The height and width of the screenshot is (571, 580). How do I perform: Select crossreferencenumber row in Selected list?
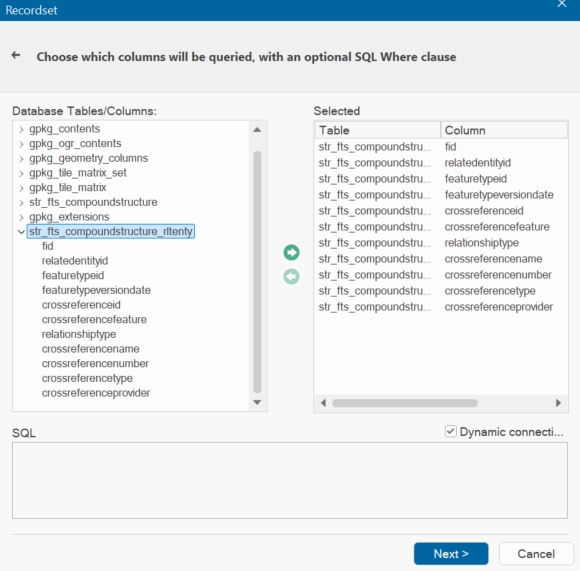pyautogui.click(x=441, y=275)
